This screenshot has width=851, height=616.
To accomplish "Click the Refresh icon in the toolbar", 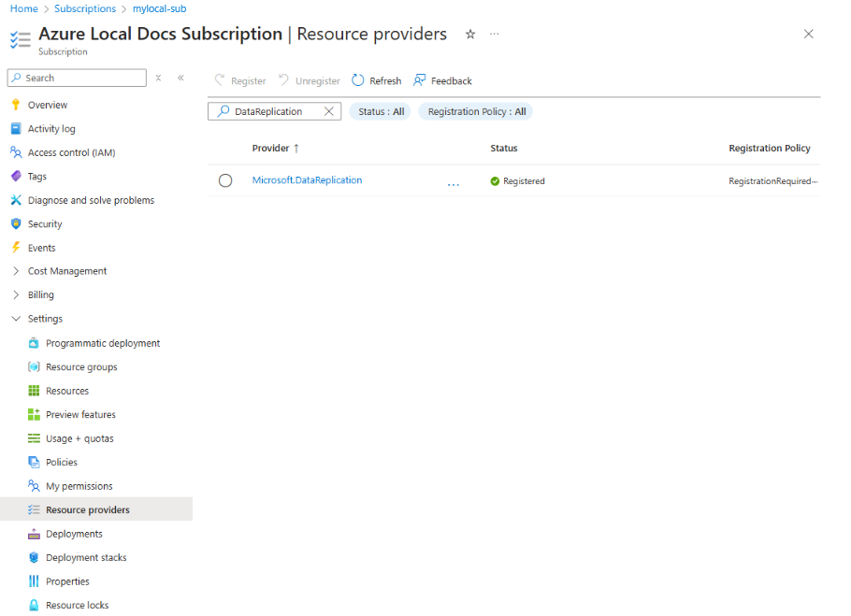I will [x=358, y=81].
